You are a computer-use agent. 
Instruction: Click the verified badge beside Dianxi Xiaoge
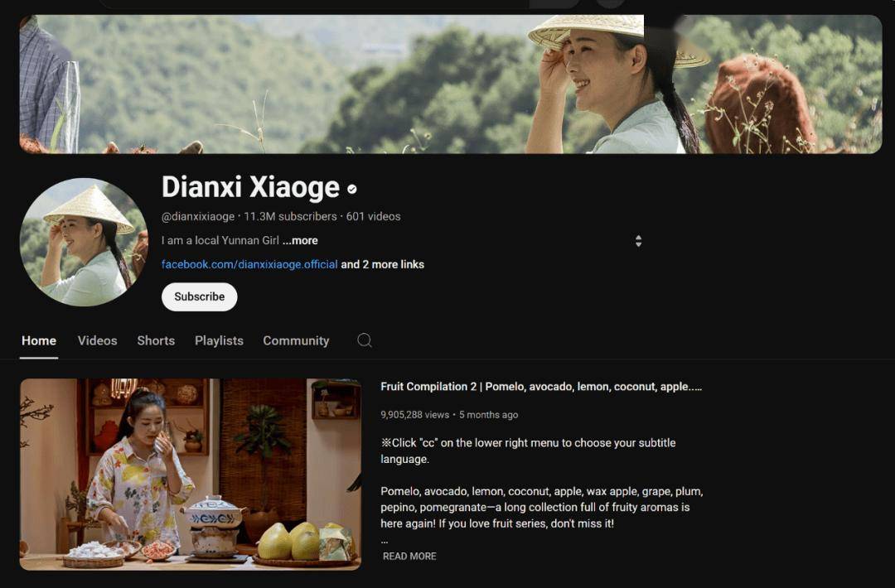(x=352, y=189)
